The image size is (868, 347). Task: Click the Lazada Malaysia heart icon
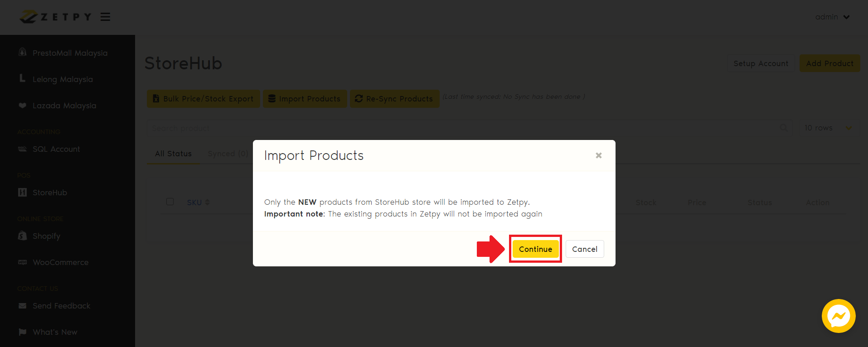tap(22, 106)
